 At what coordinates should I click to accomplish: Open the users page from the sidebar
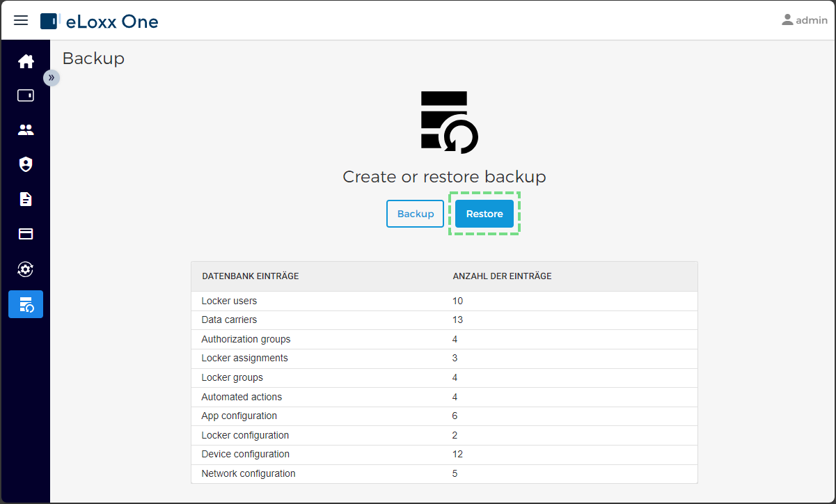coord(26,129)
